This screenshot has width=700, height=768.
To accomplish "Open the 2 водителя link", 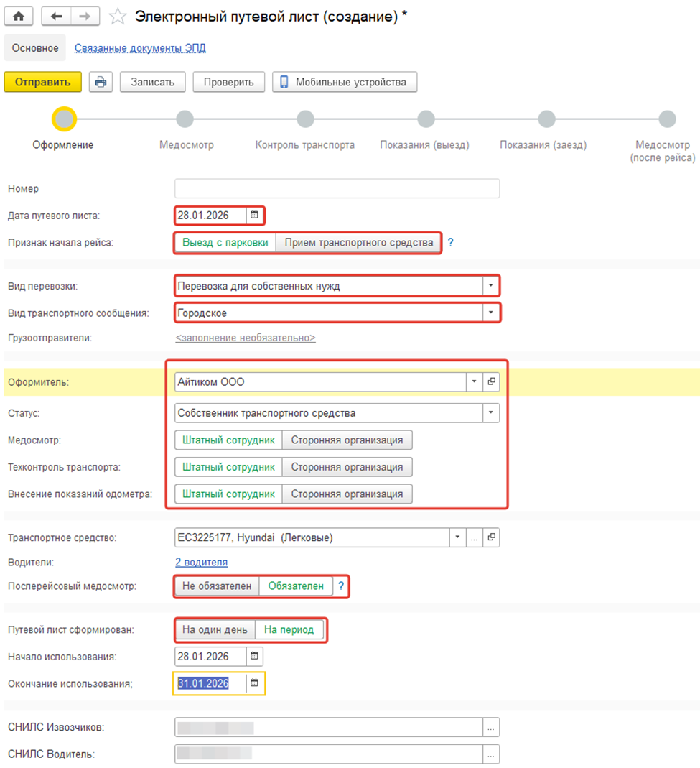I will click(x=201, y=562).
